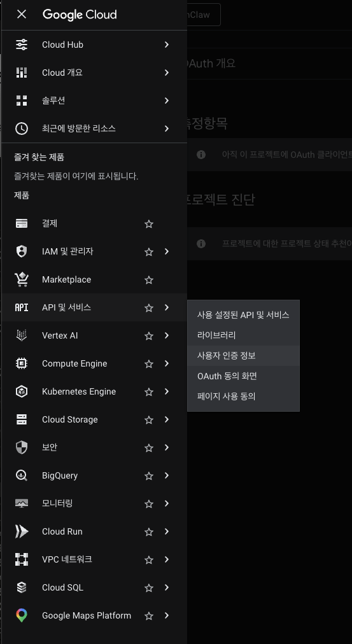Click the 보안 shield icon
352x644 pixels.
(22, 447)
